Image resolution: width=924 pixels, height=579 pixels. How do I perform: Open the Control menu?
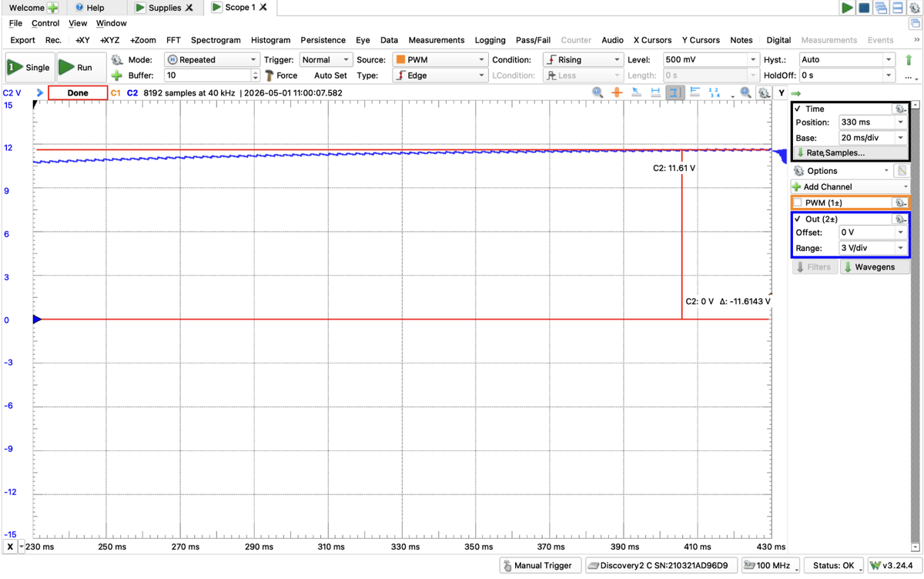tap(45, 23)
